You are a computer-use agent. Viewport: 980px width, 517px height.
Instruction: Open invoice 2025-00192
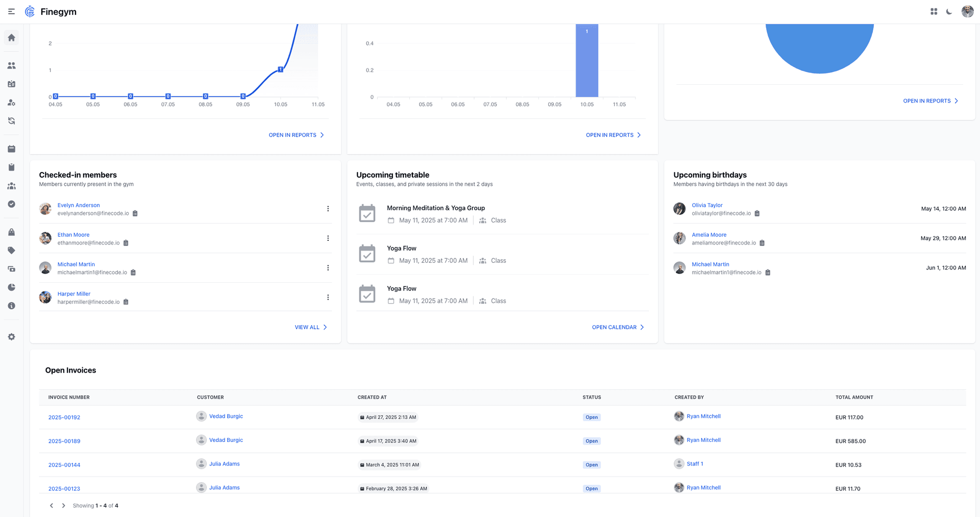tap(64, 417)
